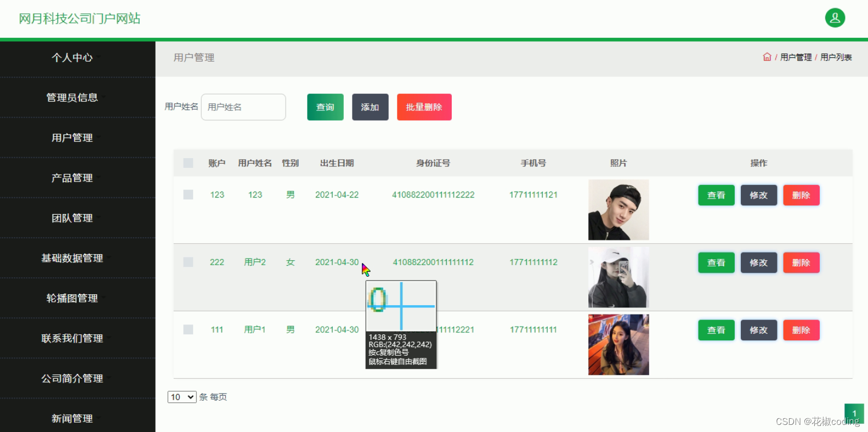This screenshot has width=868, height=432.
Task: Go to page 1 in pagination
Action: point(854,413)
